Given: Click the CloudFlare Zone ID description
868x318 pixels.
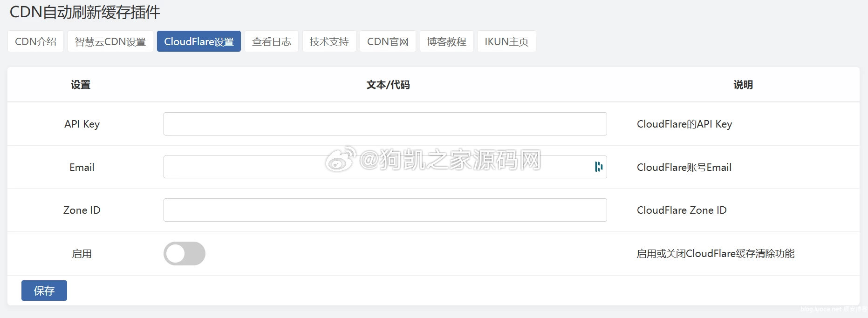Looking at the screenshot, I should [x=682, y=210].
